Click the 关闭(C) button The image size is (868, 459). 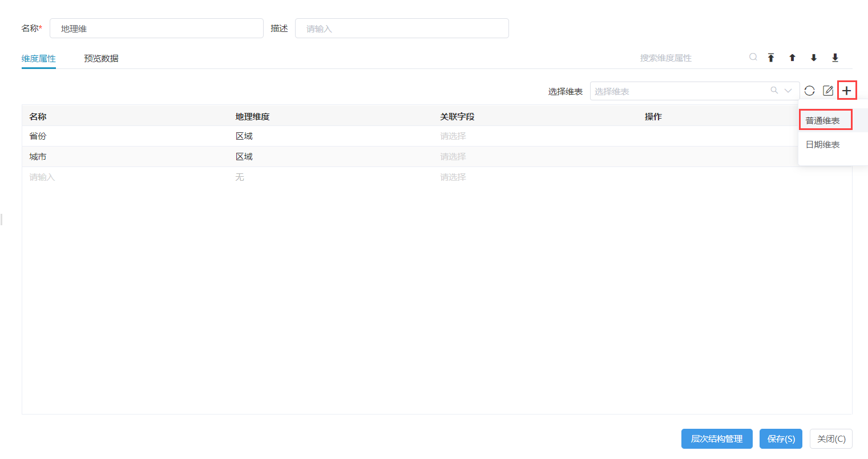(x=831, y=439)
